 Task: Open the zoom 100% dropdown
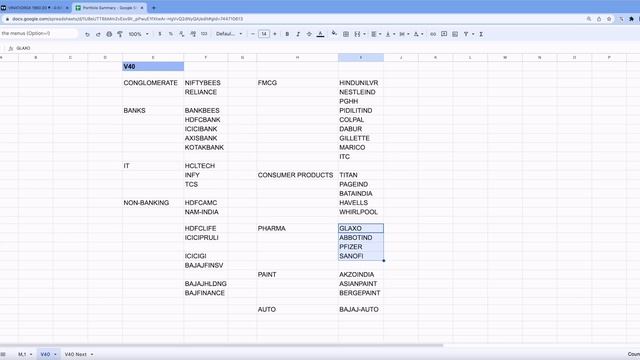138,34
